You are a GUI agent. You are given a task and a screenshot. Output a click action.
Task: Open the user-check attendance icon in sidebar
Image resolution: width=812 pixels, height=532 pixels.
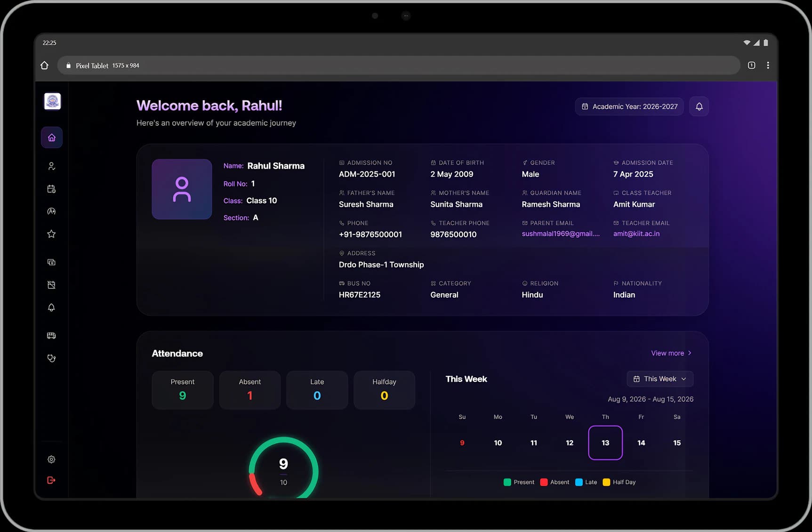pyautogui.click(x=52, y=166)
